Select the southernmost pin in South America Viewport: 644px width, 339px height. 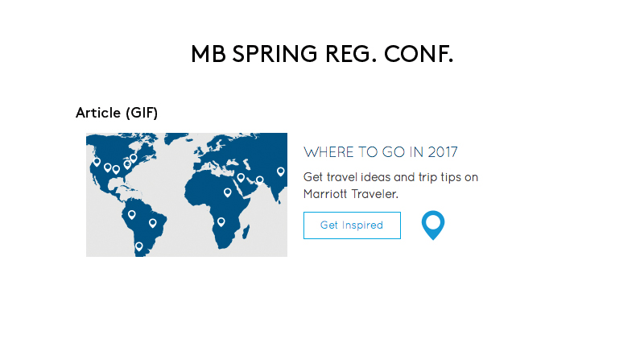pyautogui.click(x=138, y=246)
